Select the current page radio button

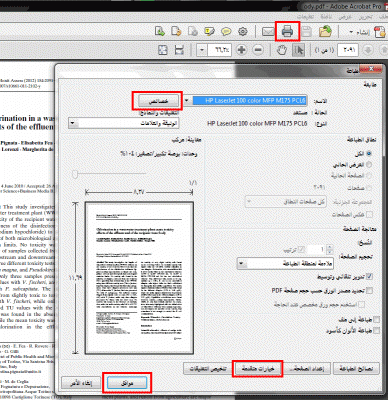[369, 175]
